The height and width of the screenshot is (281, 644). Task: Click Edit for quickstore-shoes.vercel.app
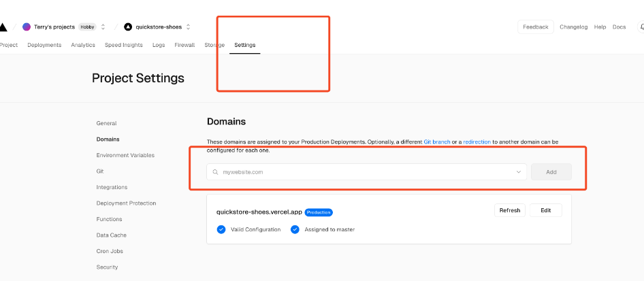point(545,210)
